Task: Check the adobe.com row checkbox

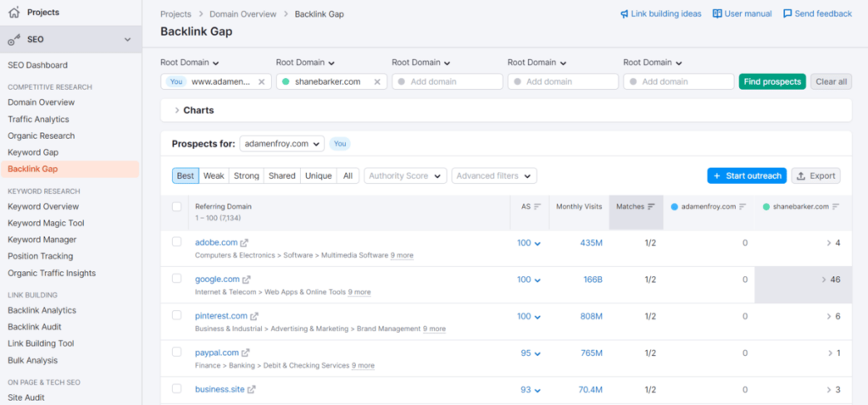Action: point(176,241)
